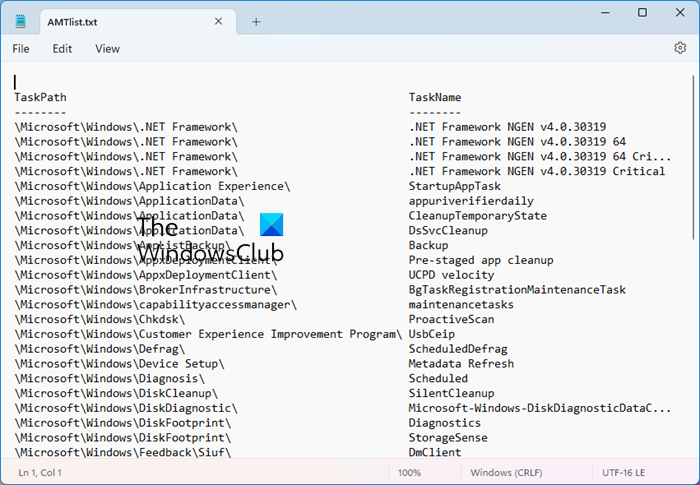Click the TaskPath column header text
This screenshot has width=700, height=485.
[x=40, y=97]
